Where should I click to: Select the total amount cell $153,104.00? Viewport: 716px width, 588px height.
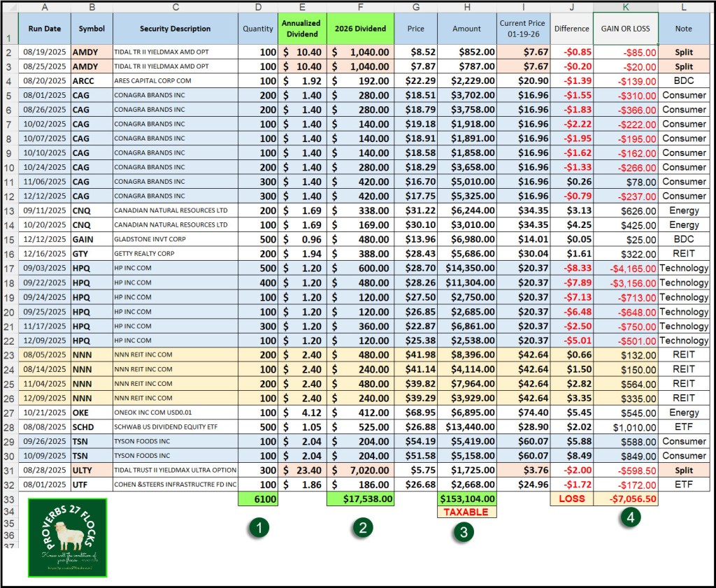point(467,499)
